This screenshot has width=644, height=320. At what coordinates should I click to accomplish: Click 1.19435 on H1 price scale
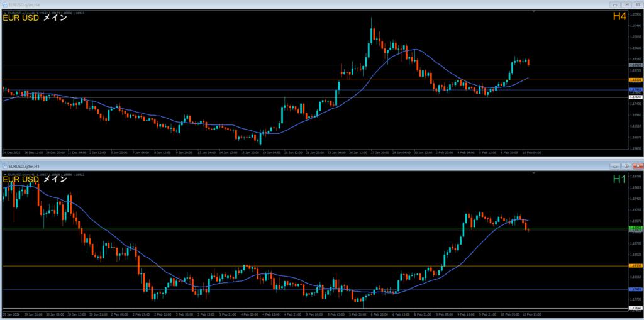tap(635, 199)
